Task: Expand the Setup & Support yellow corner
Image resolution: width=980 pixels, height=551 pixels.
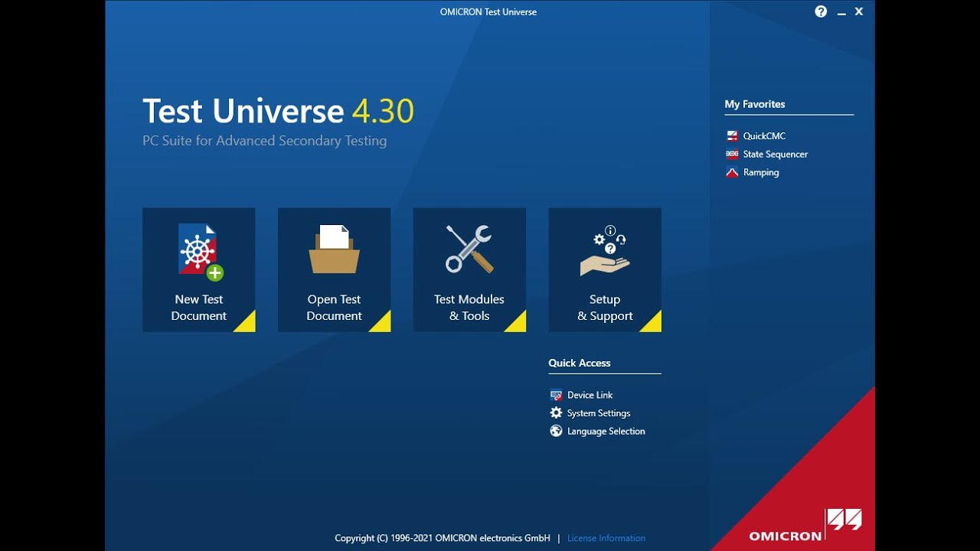Action: click(654, 324)
